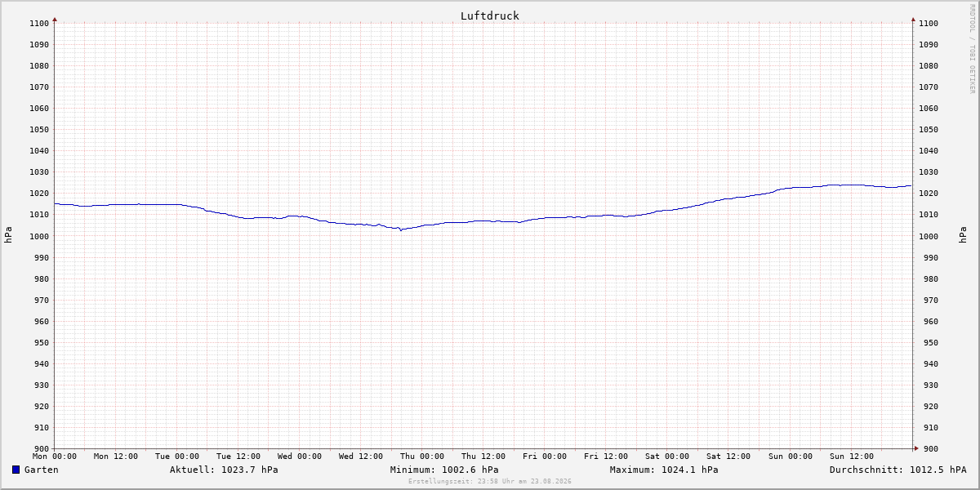The height and width of the screenshot is (490, 980).
Task: Select the Minimum 1002.6 hPa value
Action: point(444,470)
